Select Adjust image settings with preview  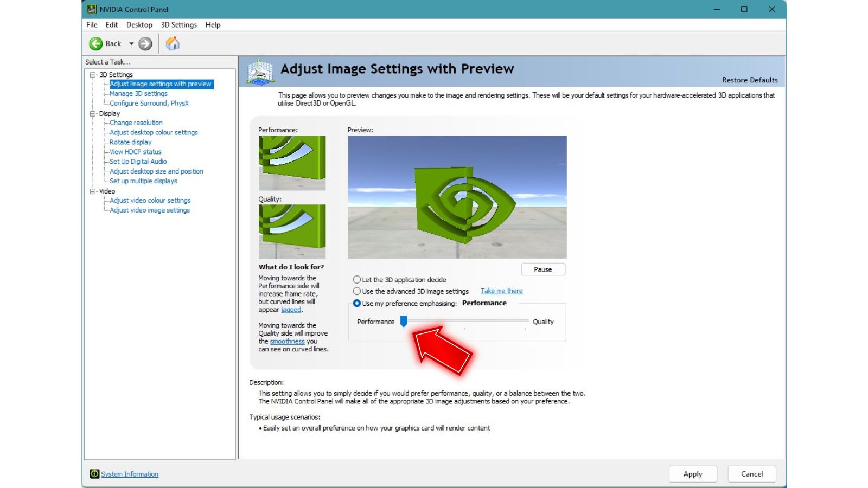(161, 84)
